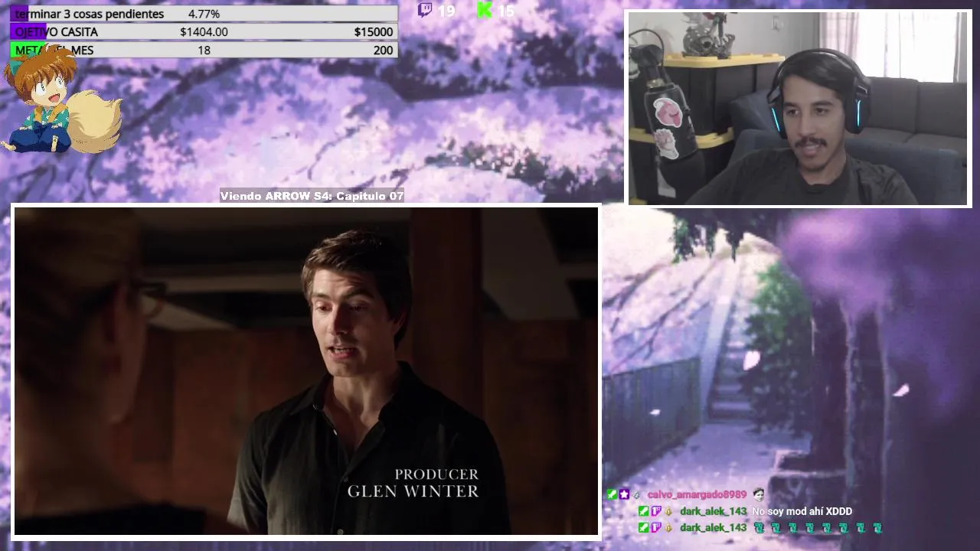980x551 pixels.
Task: Click the gold badge on the emote-only message
Action: click(x=668, y=528)
